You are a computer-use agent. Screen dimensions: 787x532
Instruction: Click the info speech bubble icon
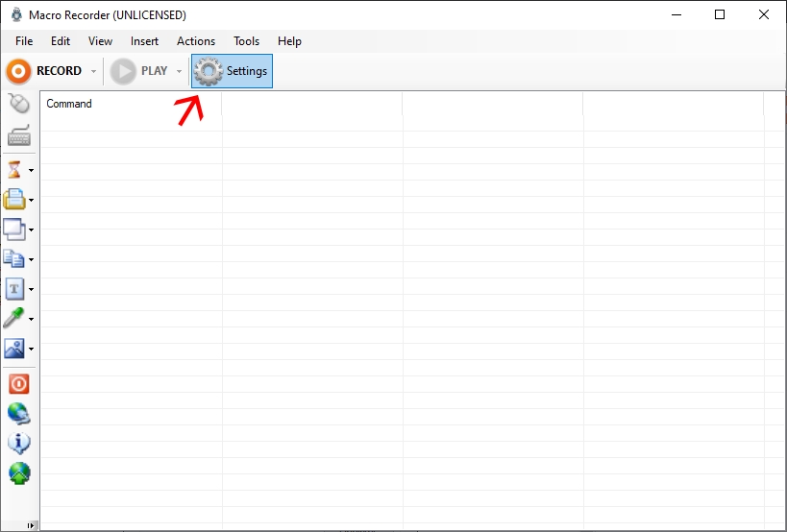tap(19, 444)
